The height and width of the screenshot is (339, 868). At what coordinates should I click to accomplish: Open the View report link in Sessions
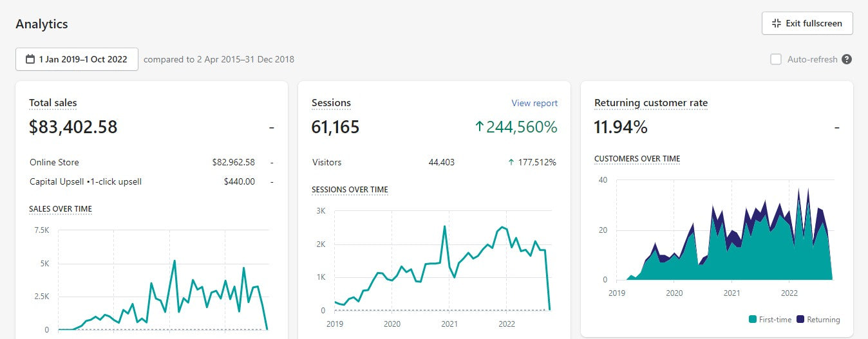click(x=534, y=103)
